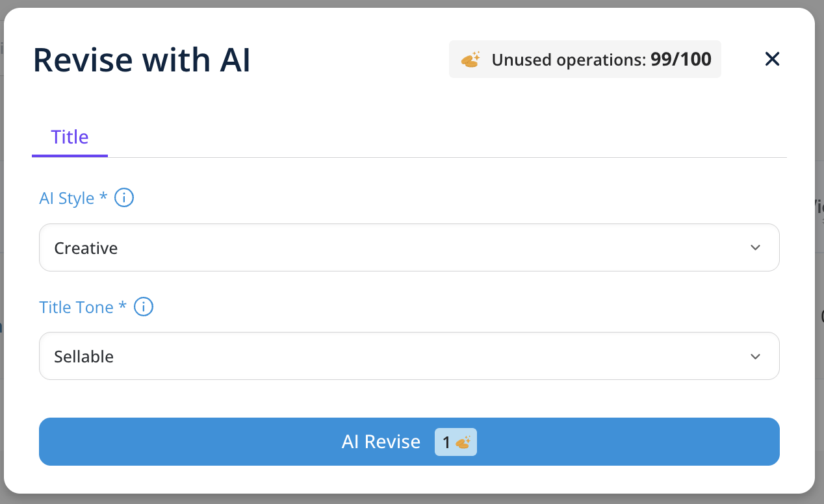Switch to the Title tab
Viewport: 824px width, 504px height.
[70, 138]
